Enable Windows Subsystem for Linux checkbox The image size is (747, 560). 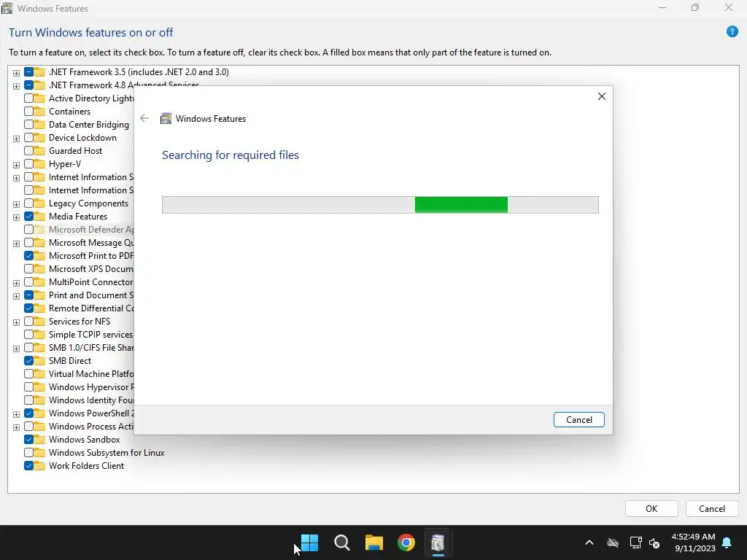click(x=28, y=453)
